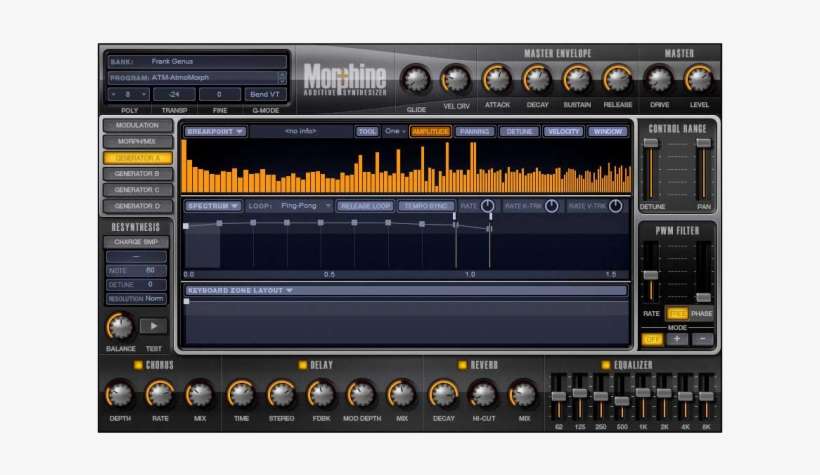Viewport: 820px width, 475px height.
Task: Open the Spectrum dropdown menu
Action: point(213,206)
